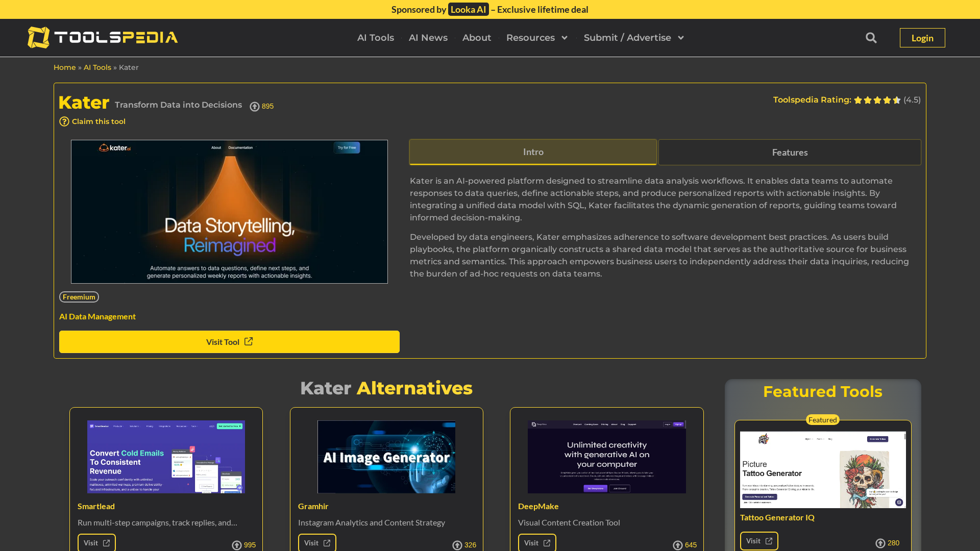Open the Kater website screenshot thumbnail

pyautogui.click(x=229, y=212)
